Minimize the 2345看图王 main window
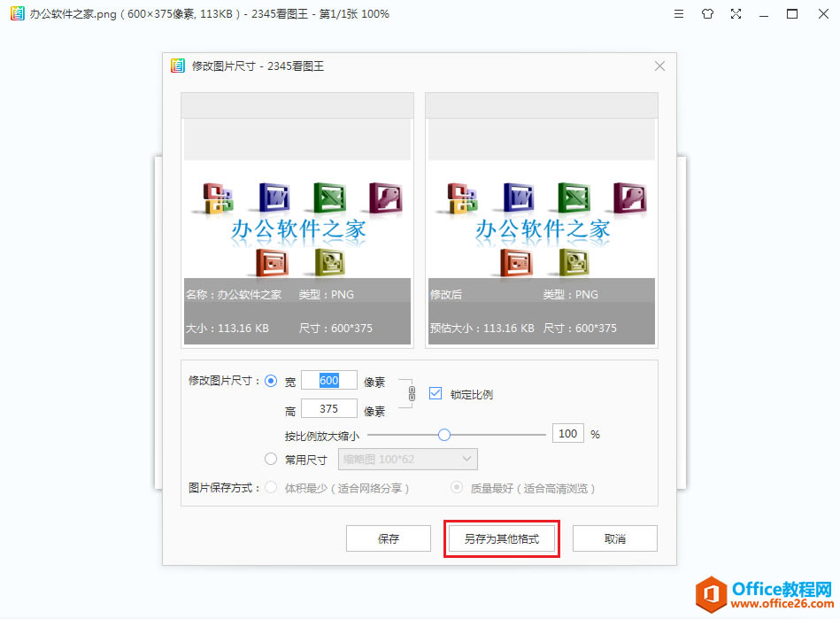 click(x=764, y=14)
